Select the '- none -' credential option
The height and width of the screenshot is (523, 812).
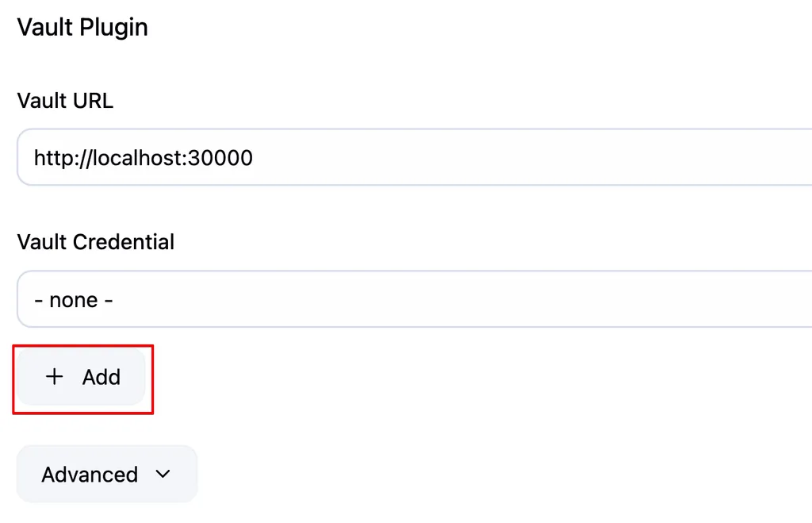74,300
